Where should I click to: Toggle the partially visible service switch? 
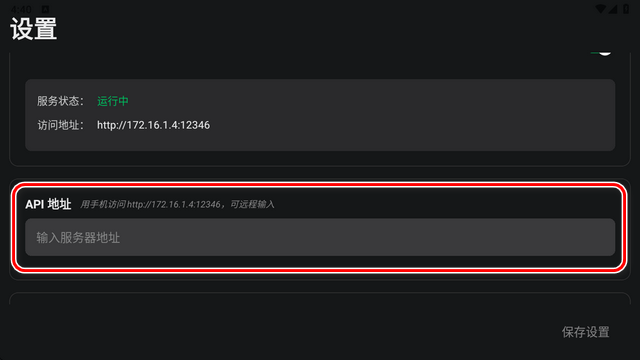[601, 53]
